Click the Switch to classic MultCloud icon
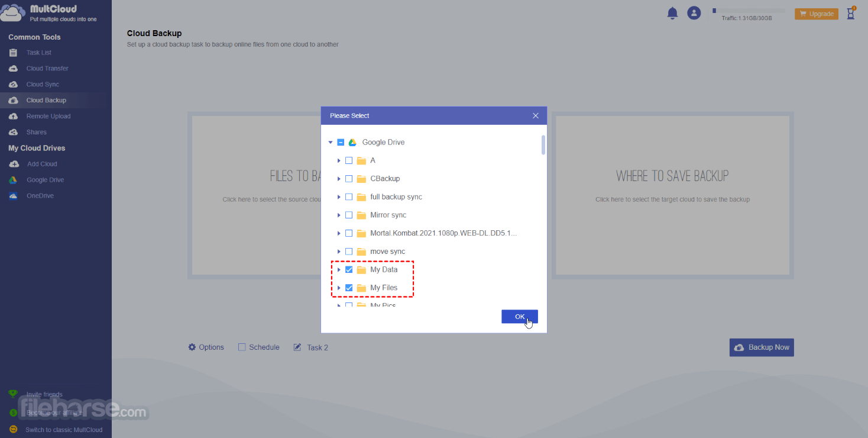Image resolution: width=868 pixels, height=438 pixels. click(13, 430)
